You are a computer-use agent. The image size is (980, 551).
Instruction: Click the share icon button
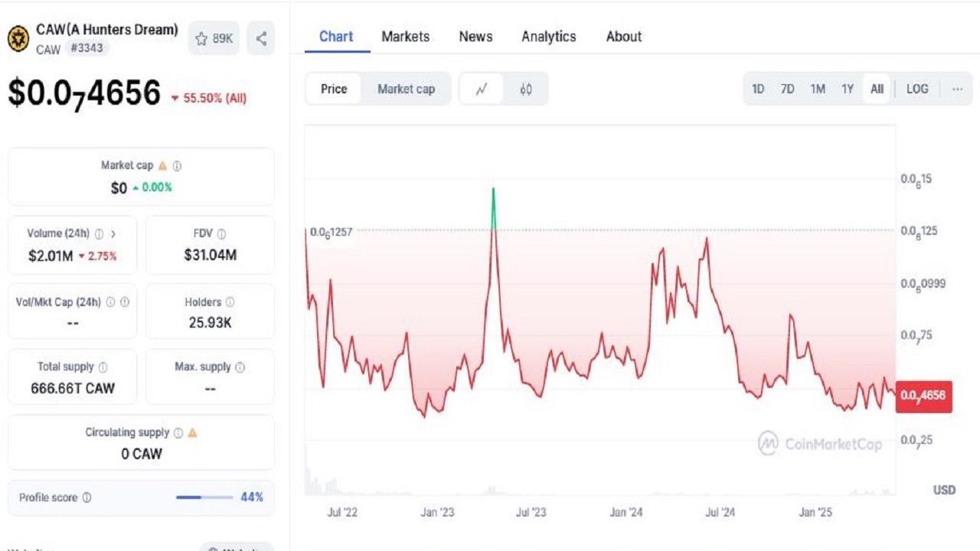click(261, 38)
